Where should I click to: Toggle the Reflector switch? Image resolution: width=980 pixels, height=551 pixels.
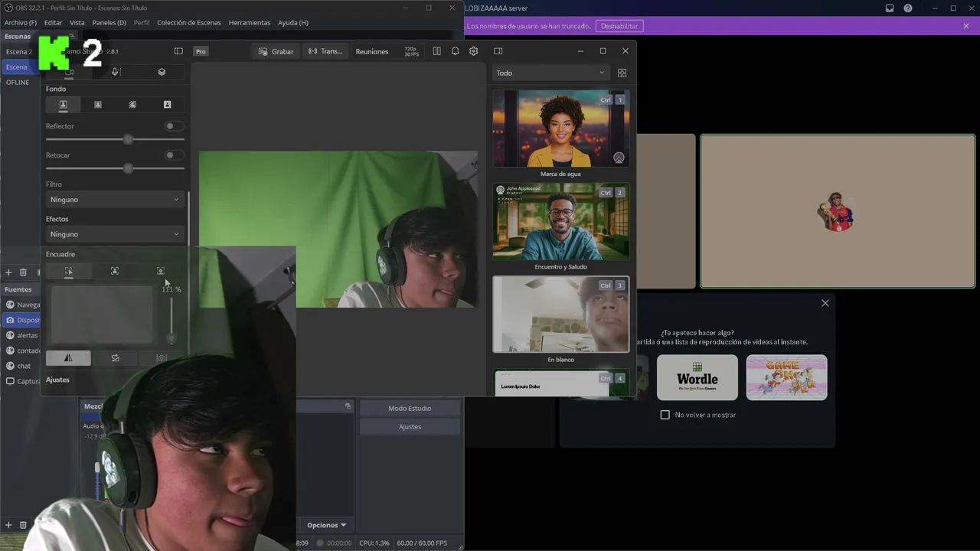coord(174,126)
